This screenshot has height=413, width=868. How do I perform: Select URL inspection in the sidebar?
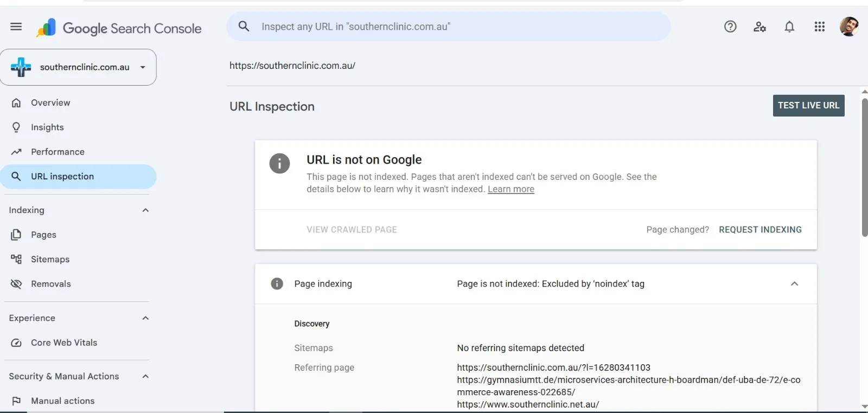(x=78, y=176)
